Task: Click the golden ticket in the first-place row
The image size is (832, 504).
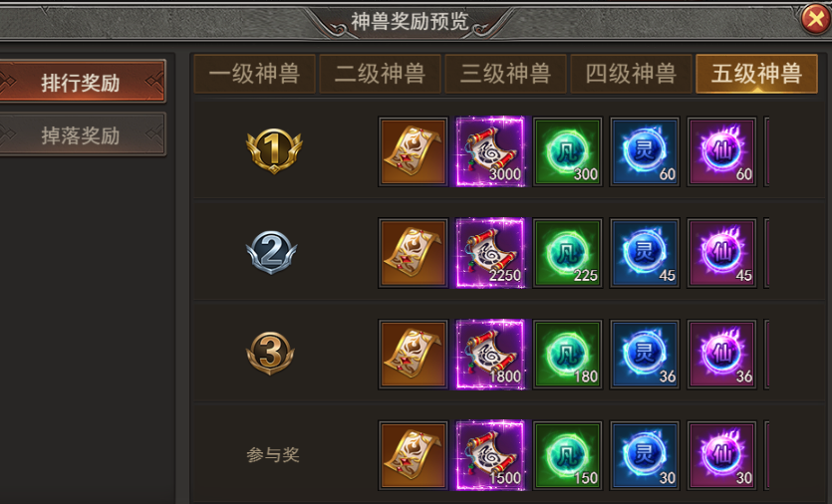Action: click(413, 151)
